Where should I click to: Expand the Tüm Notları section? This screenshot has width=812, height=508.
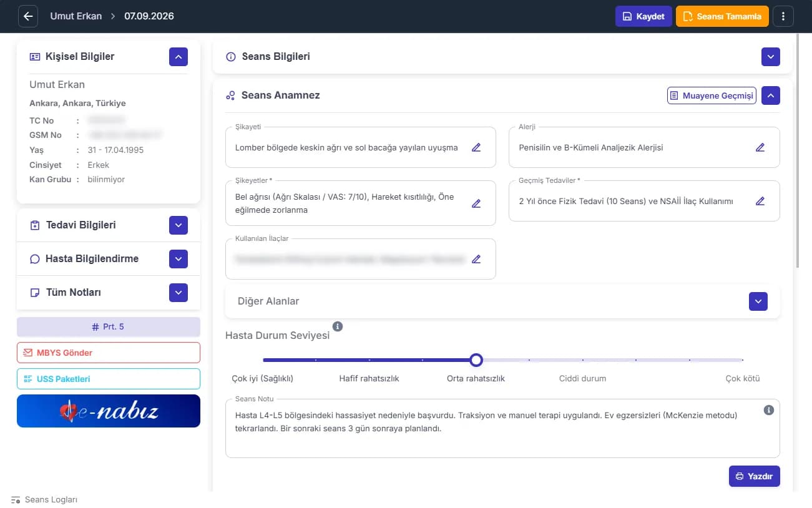tap(179, 293)
